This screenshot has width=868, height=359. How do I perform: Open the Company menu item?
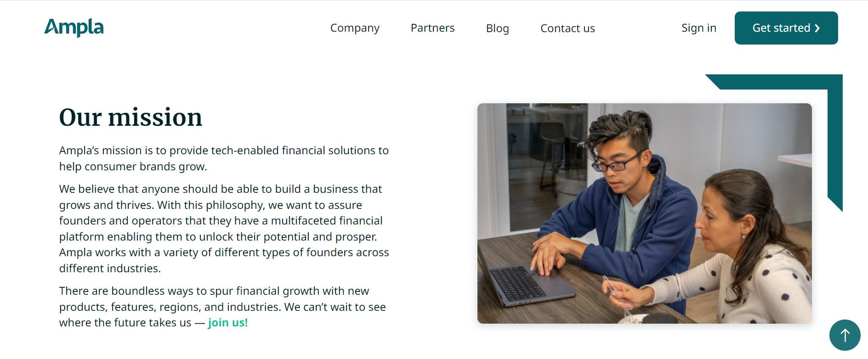pyautogui.click(x=355, y=28)
